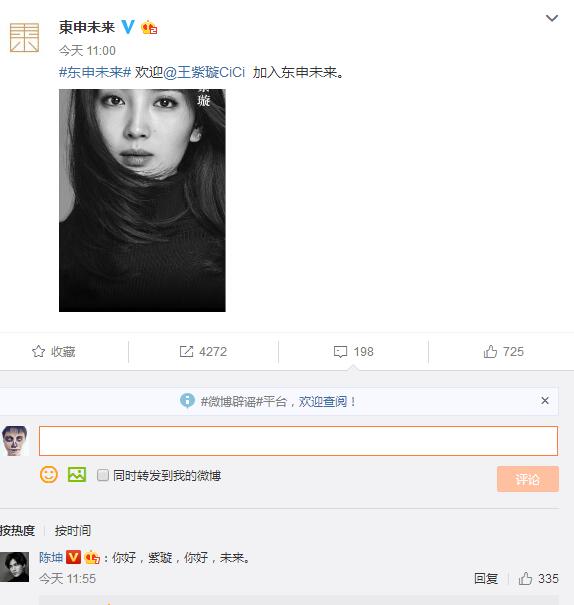
Task: Check 同时转发到我的微博 box
Action: [103, 475]
